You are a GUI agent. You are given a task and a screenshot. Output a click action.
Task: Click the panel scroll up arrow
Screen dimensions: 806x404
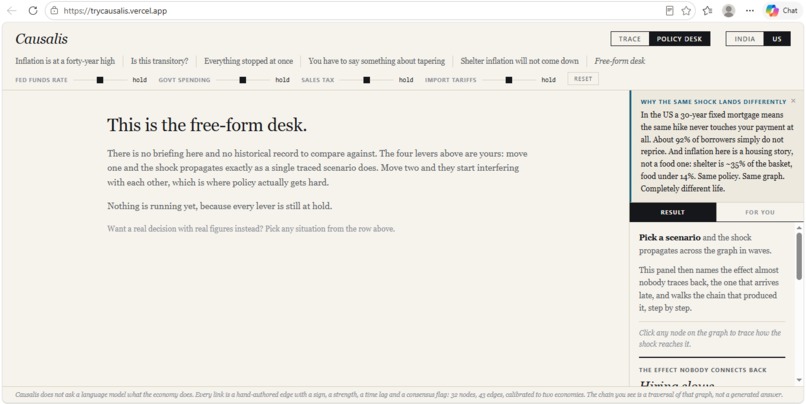(x=799, y=227)
